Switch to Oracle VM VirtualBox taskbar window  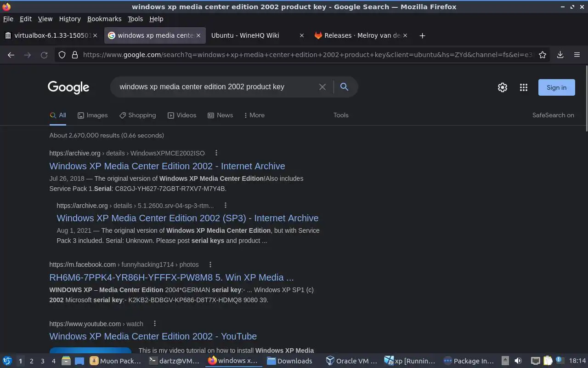(x=351, y=361)
